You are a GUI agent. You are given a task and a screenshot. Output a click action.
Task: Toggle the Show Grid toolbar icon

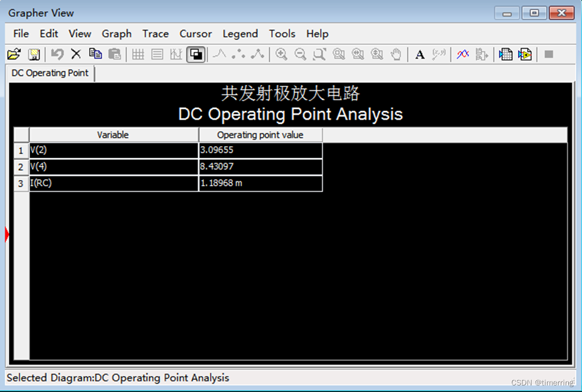coord(138,55)
